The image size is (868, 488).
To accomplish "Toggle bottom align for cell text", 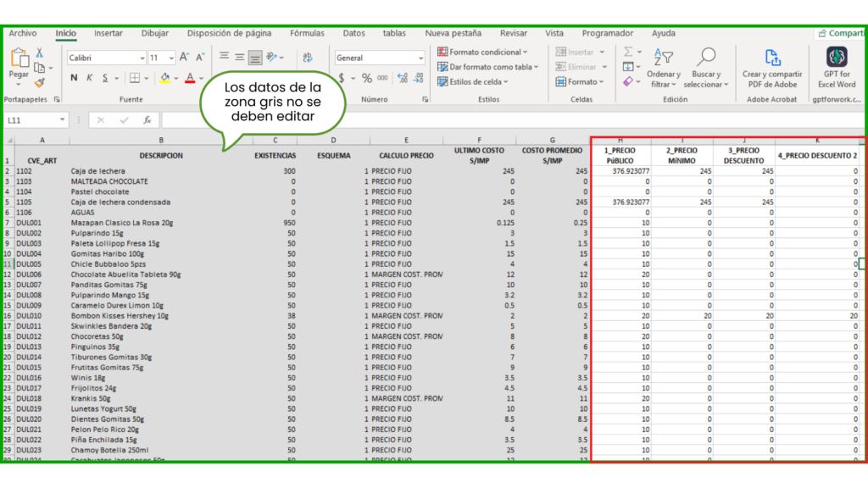I will coord(255,58).
